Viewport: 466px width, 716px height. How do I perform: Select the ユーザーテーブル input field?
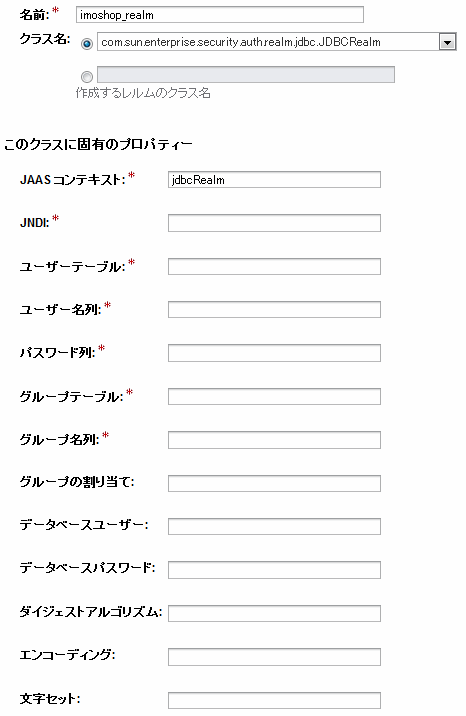pyautogui.click(x=274, y=266)
